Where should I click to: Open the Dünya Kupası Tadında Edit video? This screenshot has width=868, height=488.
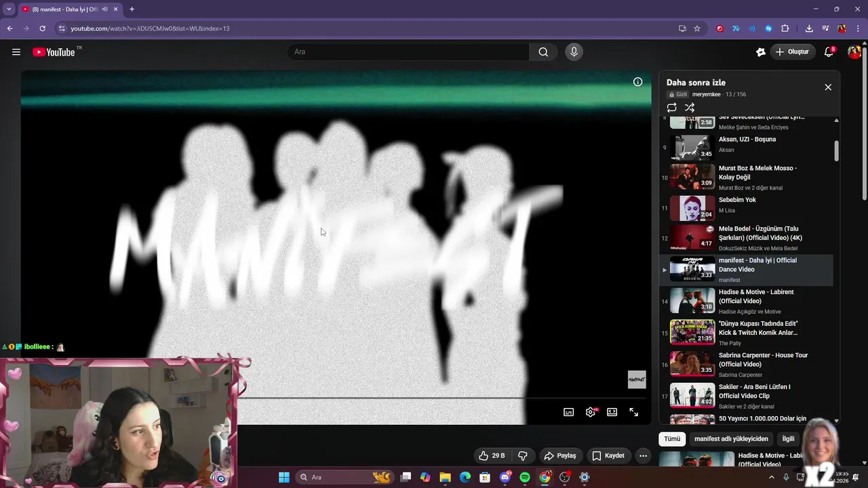coord(746,333)
